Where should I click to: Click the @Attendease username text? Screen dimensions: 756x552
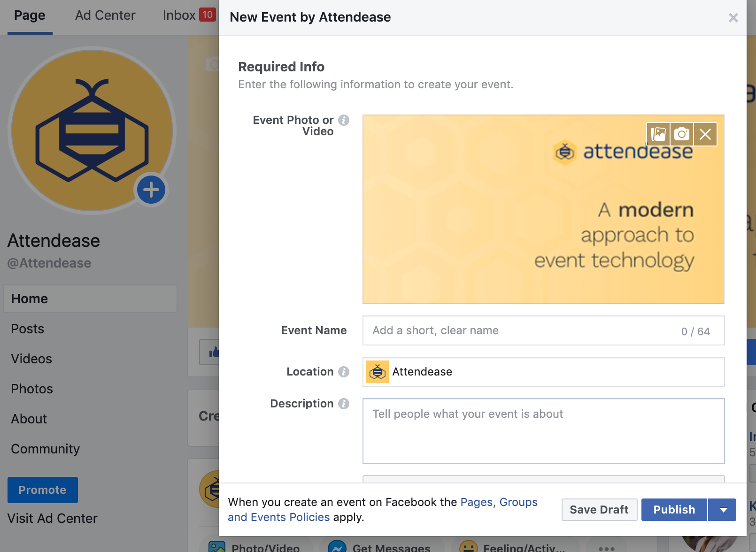[49, 263]
